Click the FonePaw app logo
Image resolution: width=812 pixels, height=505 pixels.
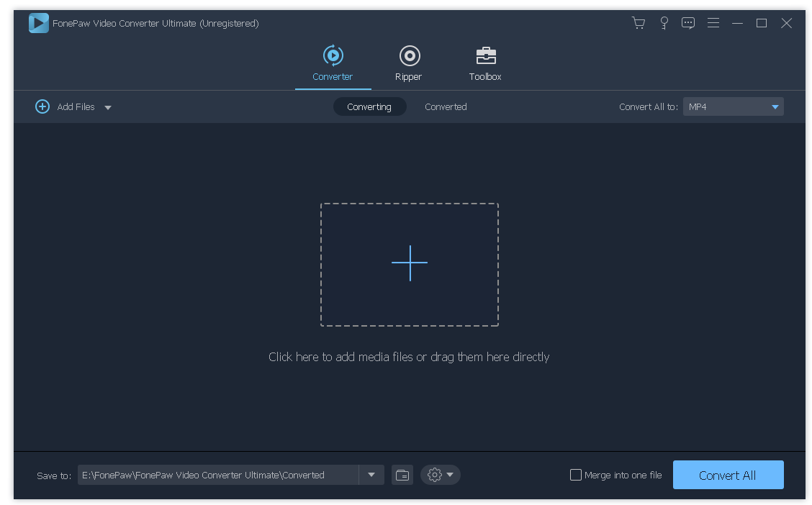[x=38, y=23]
